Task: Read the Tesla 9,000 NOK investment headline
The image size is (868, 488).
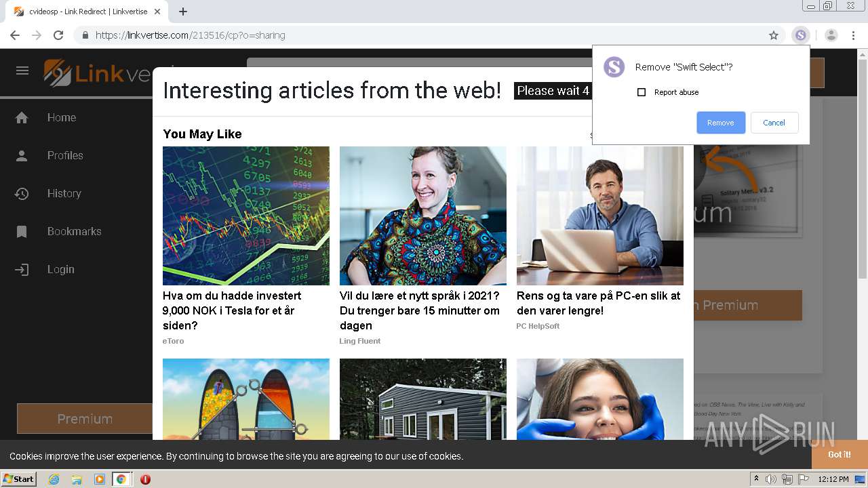Action: click(231, 310)
